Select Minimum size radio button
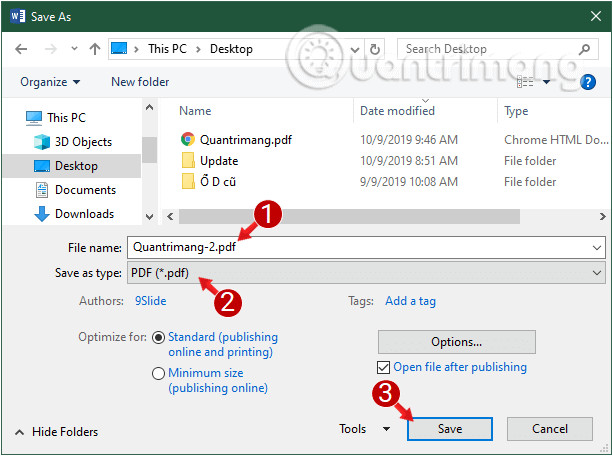This screenshot has width=613, height=456. coord(158,373)
